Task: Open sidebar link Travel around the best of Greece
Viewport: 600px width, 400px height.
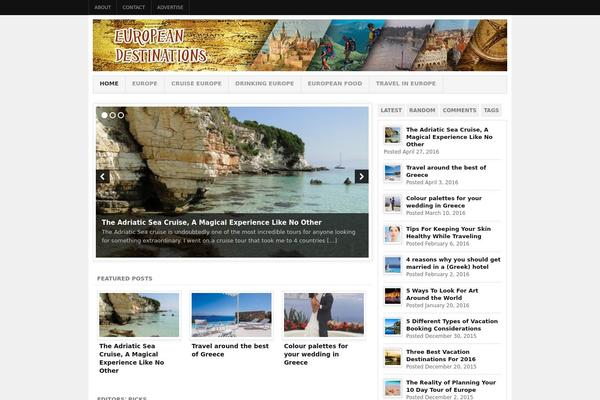Action: tap(446, 171)
